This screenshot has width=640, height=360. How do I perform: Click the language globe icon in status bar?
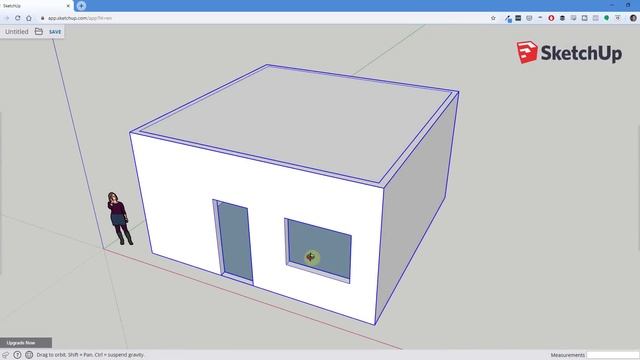[x=29, y=355]
